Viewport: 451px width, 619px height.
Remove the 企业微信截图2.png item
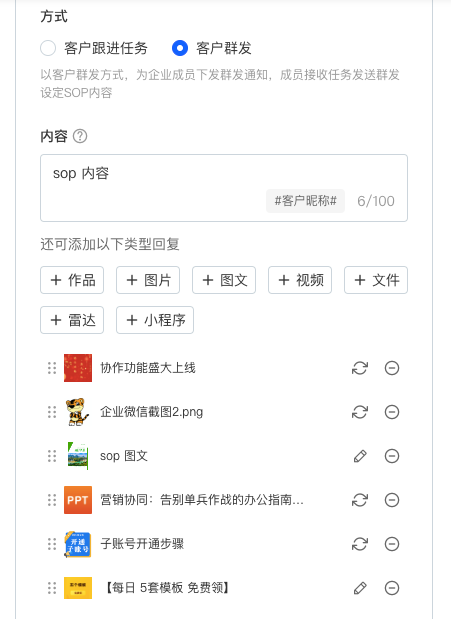pos(392,412)
